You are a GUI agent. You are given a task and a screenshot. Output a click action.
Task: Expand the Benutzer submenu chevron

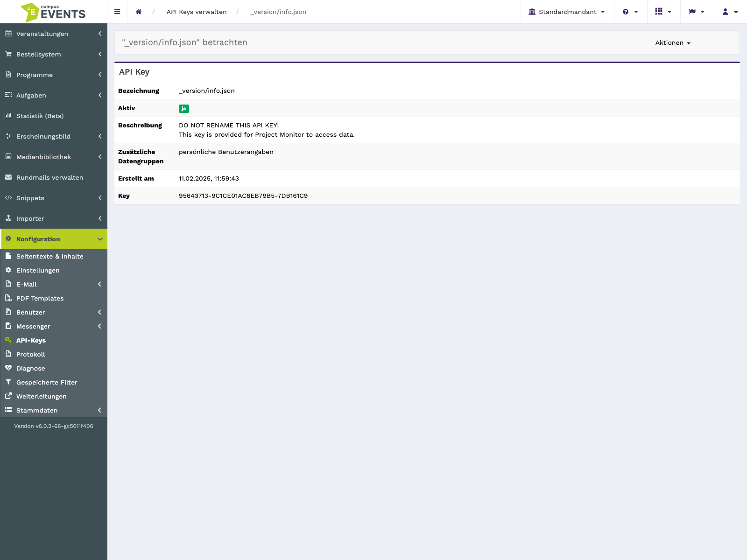[x=99, y=312]
